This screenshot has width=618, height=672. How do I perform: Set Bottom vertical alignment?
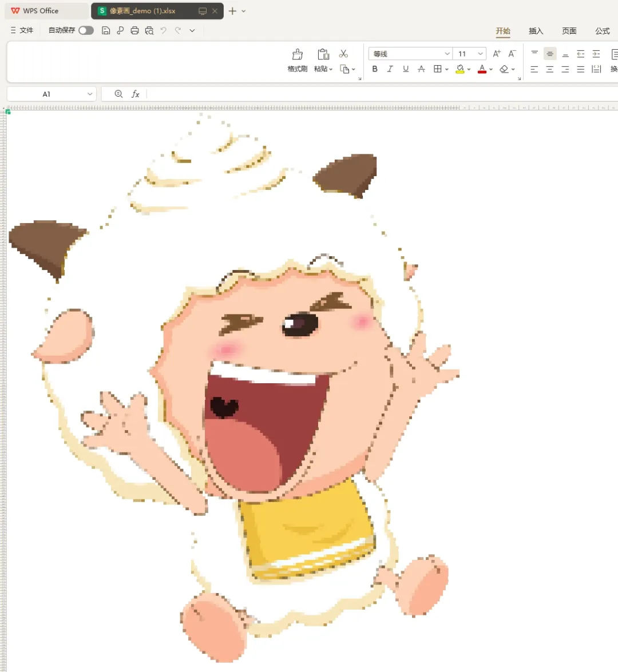coord(565,54)
